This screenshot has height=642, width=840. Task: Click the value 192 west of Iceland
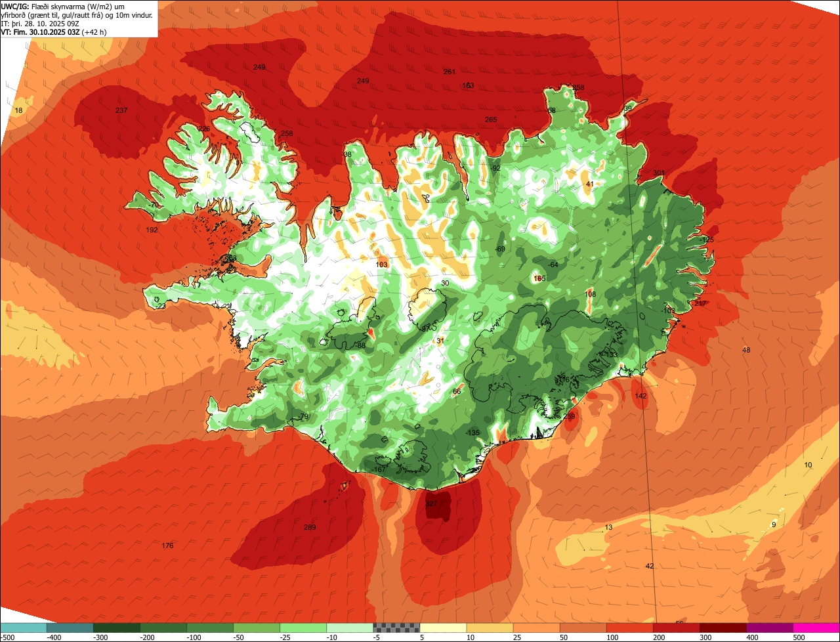pyautogui.click(x=152, y=230)
